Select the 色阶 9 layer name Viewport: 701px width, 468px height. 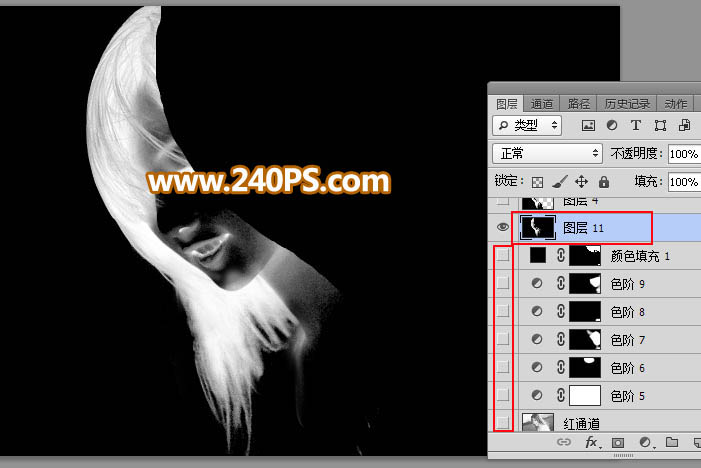pyautogui.click(x=628, y=284)
